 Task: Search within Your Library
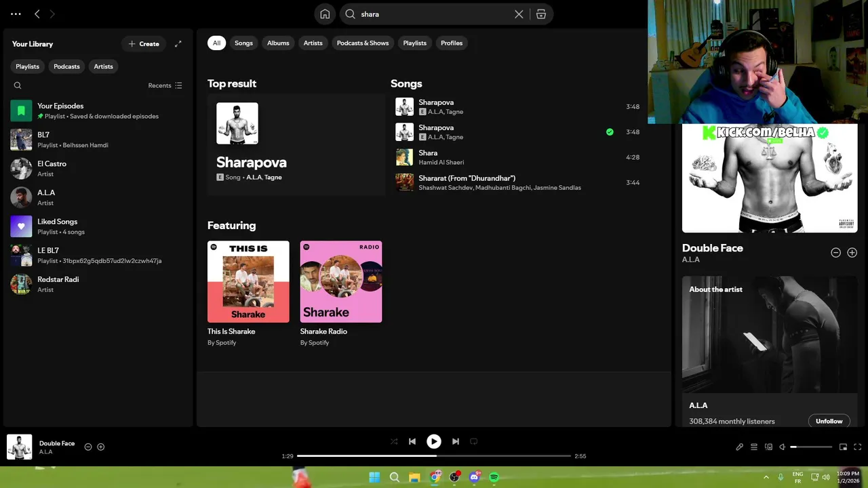(x=18, y=85)
